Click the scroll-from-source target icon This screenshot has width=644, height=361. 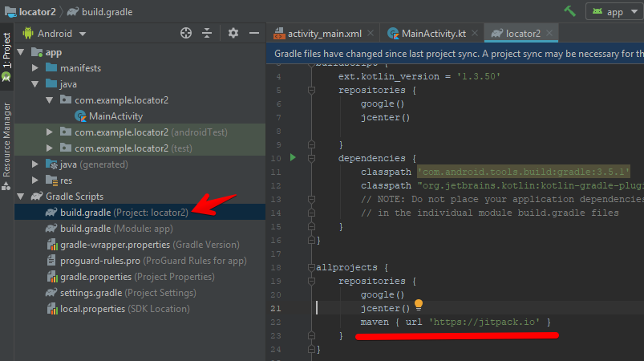(x=186, y=33)
